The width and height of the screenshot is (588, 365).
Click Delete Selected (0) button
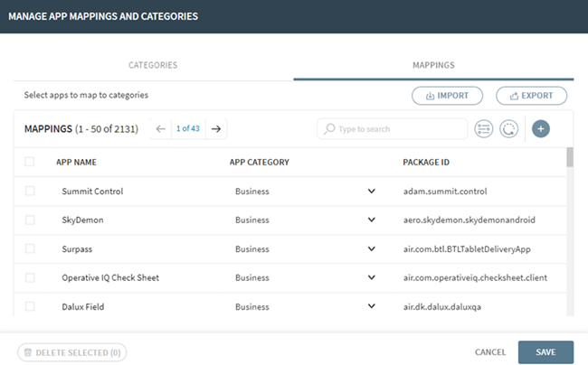click(72, 352)
